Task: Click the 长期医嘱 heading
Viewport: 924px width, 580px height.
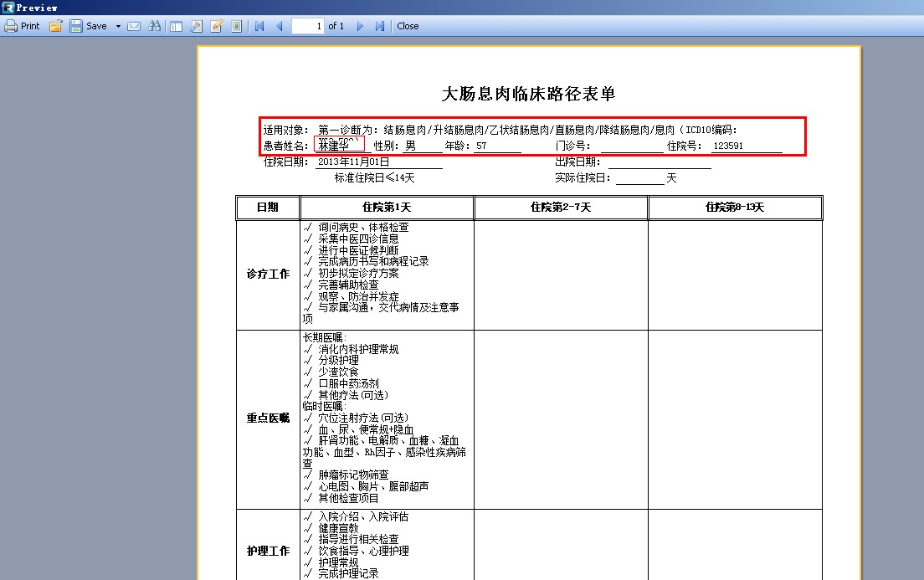Action: point(324,337)
